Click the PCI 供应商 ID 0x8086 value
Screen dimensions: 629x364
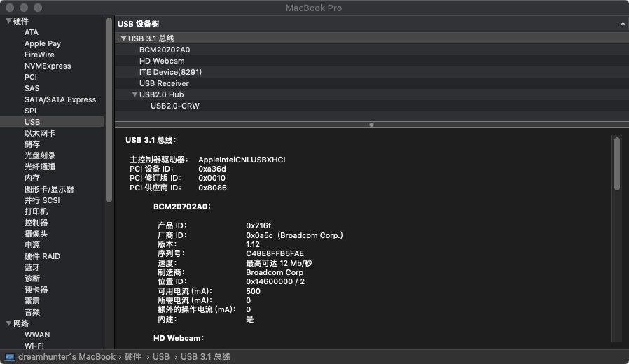(x=212, y=188)
